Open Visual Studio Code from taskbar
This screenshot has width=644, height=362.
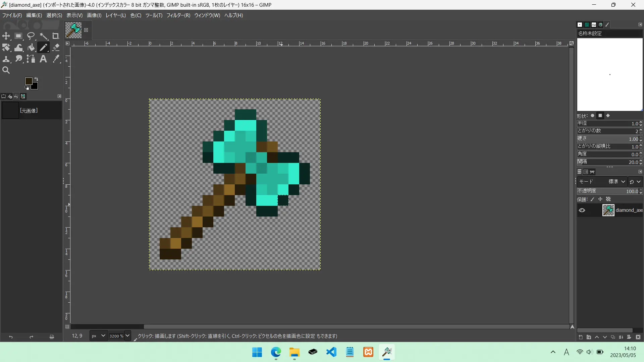pyautogui.click(x=331, y=352)
